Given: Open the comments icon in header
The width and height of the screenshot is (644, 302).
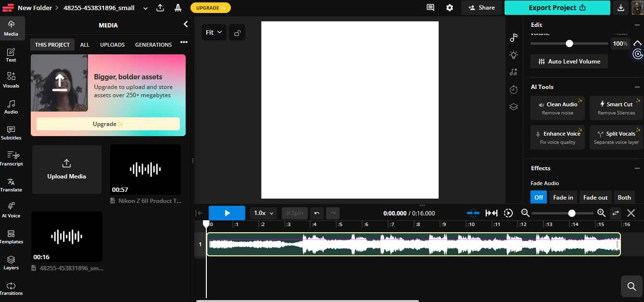Looking at the screenshot, I should tap(430, 8).
